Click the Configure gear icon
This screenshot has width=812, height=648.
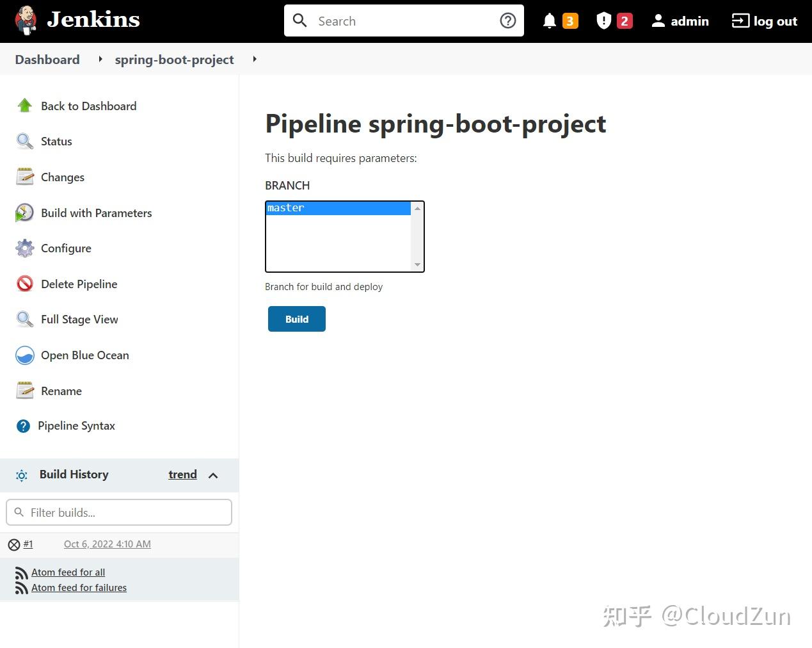pyautogui.click(x=24, y=248)
